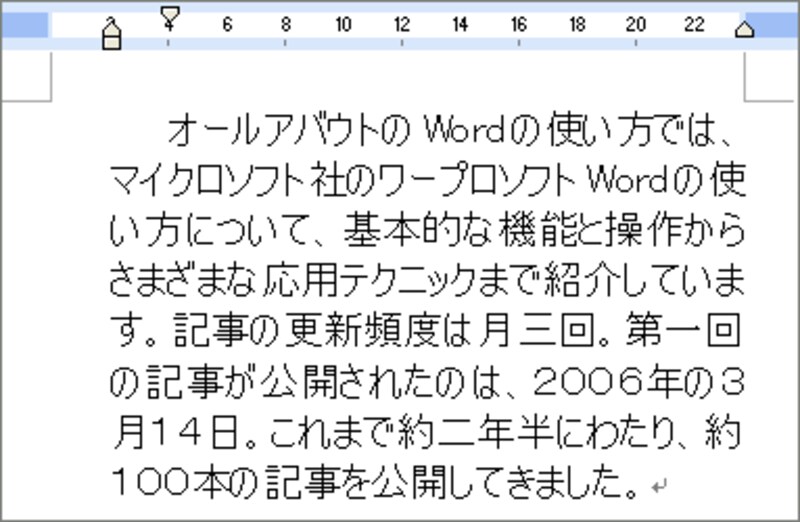Click 'マイクロソフト社の' in second line
This screenshot has height=522, width=800.
click(243, 180)
